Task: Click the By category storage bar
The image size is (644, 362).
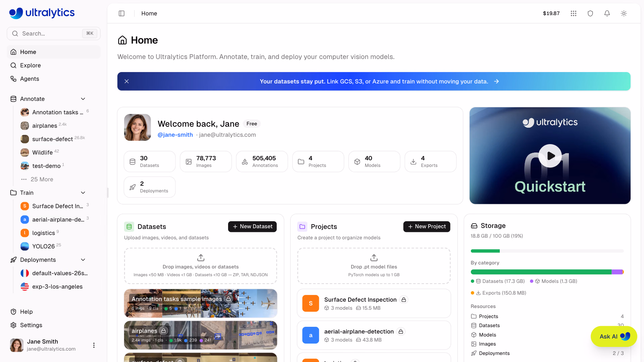Action: pyautogui.click(x=547, y=272)
